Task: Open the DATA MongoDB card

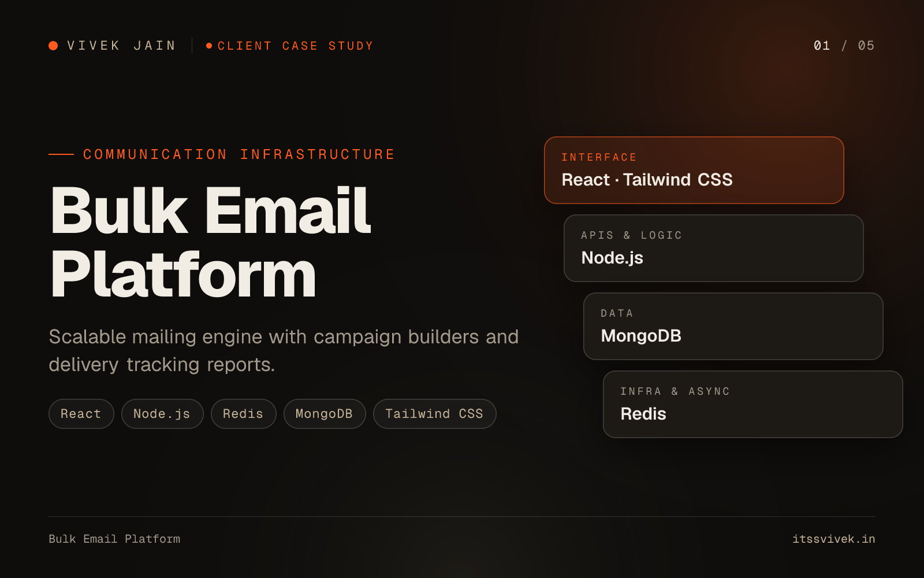Action: click(x=733, y=326)
